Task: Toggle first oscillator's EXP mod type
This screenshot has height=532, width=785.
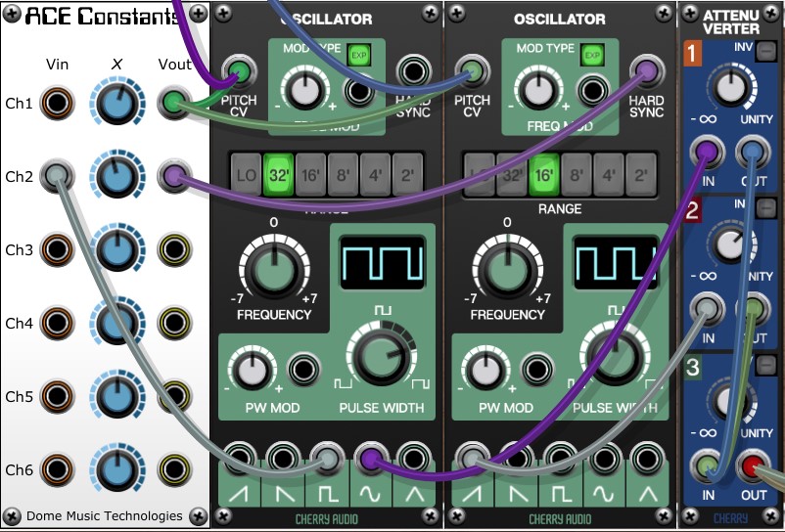Action: pyautogui.click(x=359, y=55)
